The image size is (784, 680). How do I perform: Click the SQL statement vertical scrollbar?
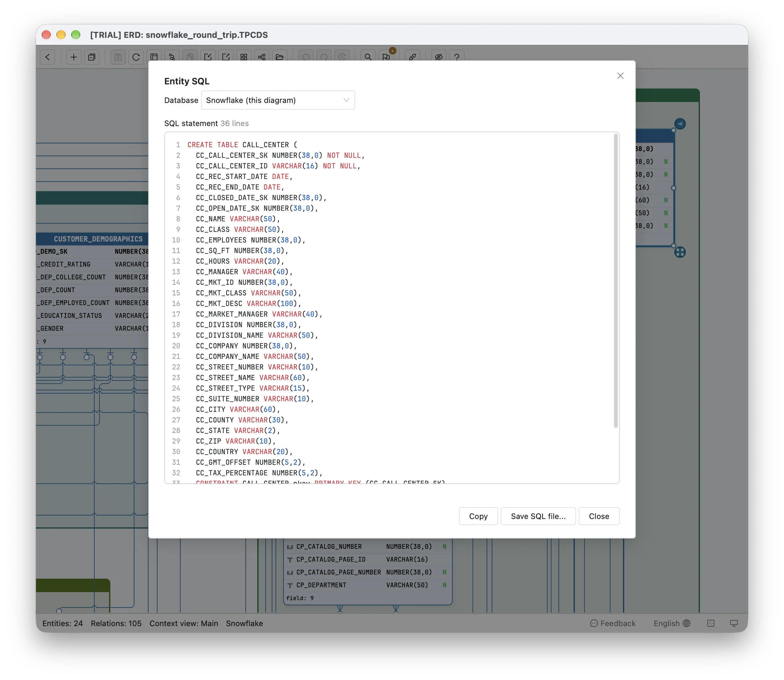coord(616,281)
